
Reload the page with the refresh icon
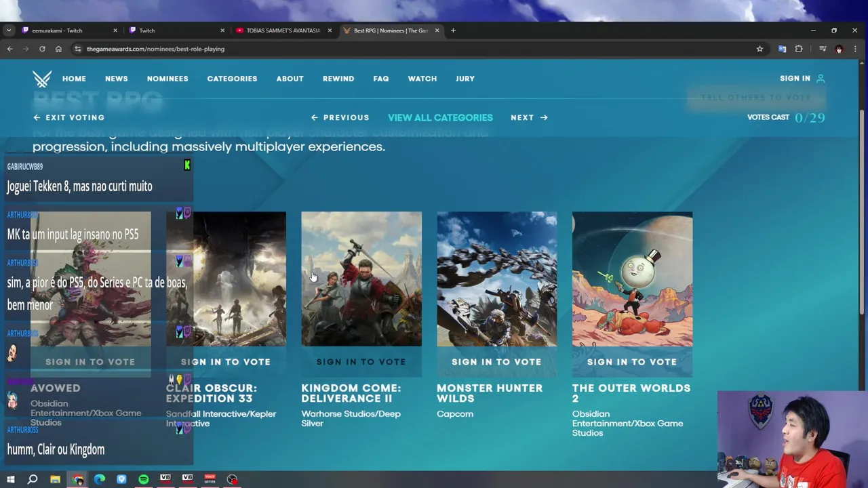[x=42, y=49]
